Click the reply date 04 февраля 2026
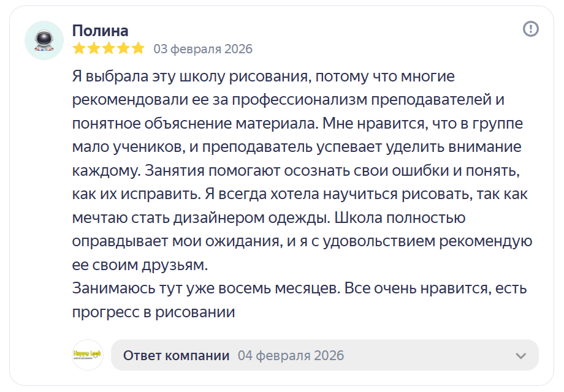564x392 pixels. (x=291, y=356)
